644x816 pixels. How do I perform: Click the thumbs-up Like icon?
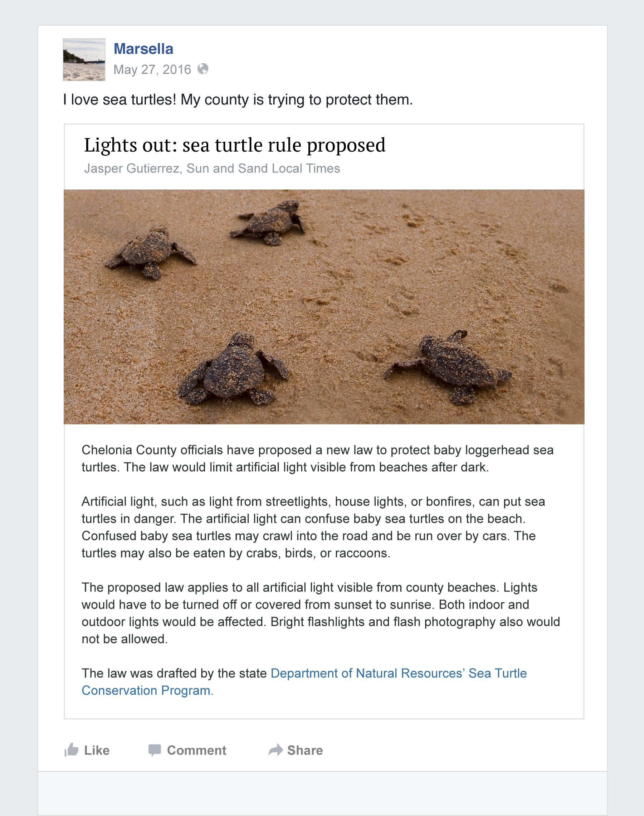point(72,750)
